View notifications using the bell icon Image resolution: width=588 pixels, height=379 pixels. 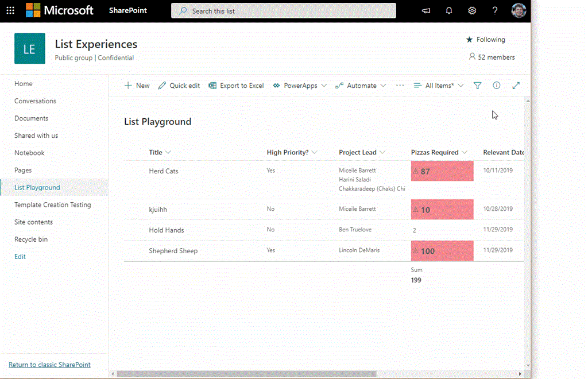click(448, 10)
